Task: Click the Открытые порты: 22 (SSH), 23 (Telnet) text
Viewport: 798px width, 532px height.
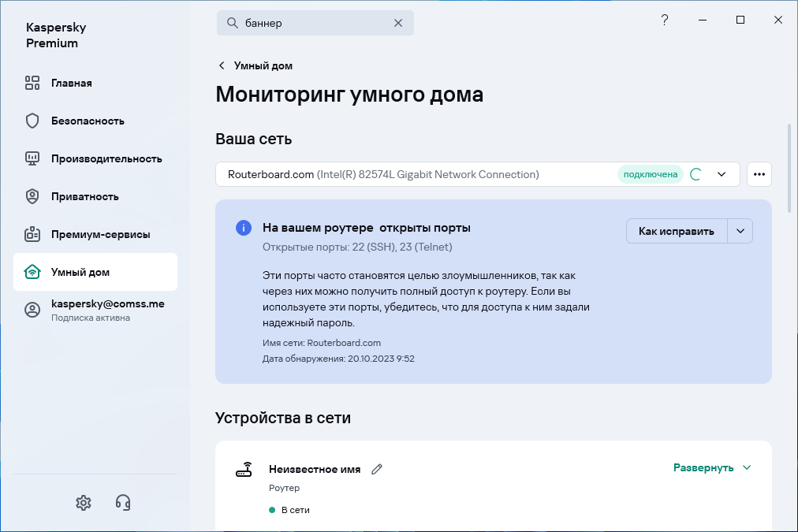Action: 357,247
